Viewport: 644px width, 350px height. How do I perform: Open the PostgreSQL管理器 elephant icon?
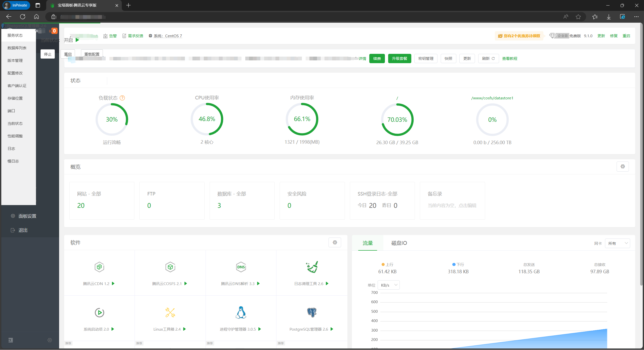[312, 313]
